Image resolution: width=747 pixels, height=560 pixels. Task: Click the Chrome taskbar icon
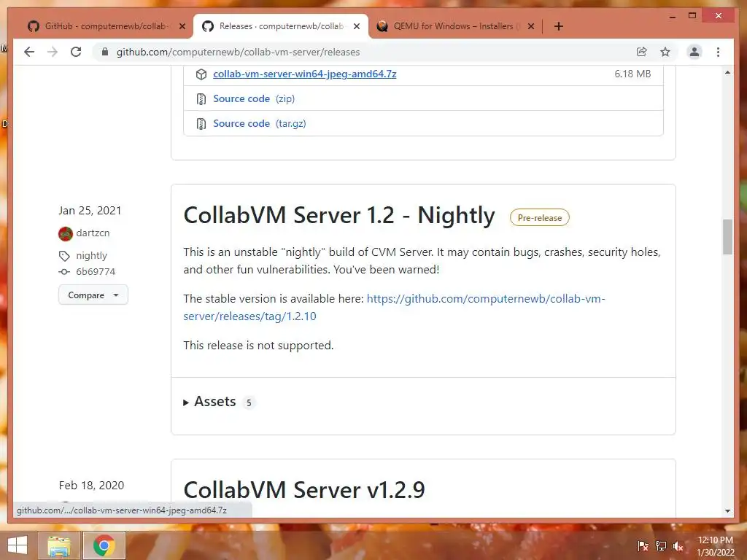[104, 545]
